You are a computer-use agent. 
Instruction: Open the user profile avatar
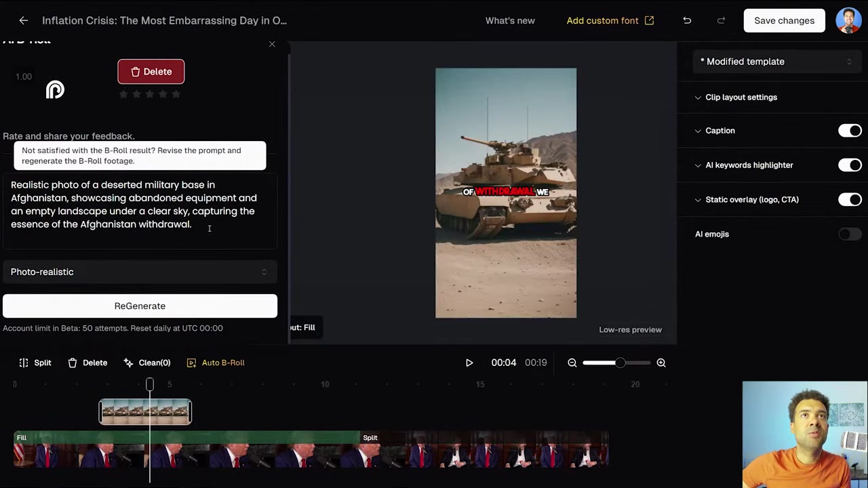[x=848, y=20]
